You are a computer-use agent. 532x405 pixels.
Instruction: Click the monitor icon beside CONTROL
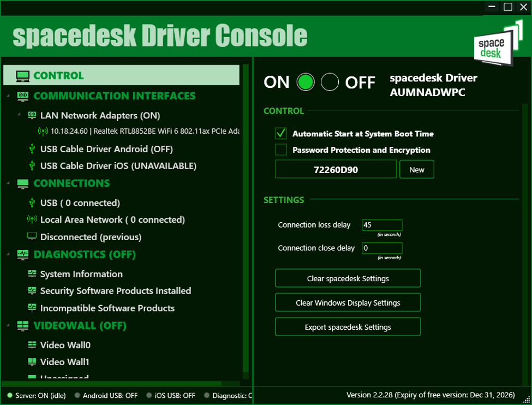click(x=23, y=76)
